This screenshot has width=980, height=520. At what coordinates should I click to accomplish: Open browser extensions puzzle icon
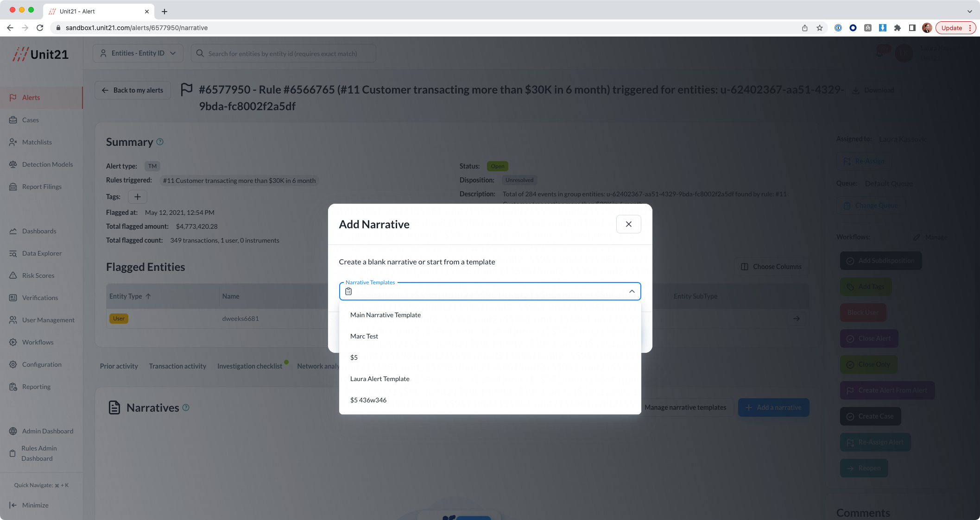click(x=898, y=28)
